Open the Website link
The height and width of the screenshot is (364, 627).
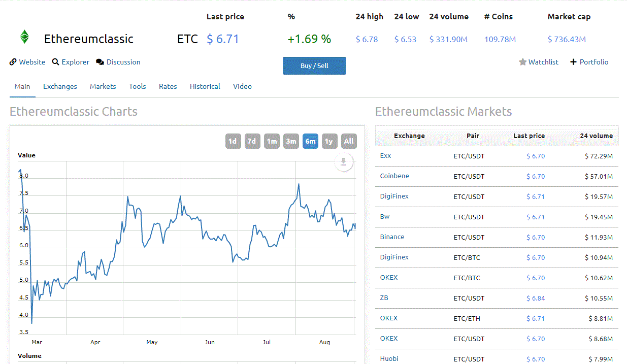[32, 62]
